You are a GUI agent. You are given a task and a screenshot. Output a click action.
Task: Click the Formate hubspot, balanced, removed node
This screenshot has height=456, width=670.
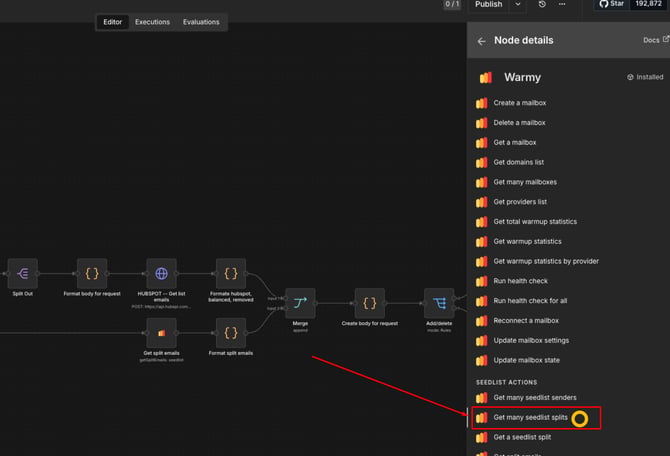[231, 274]
